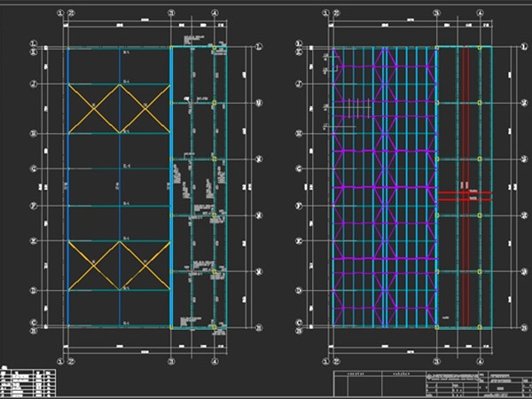Select the legend table at bottom left
Image resolution: width=532 pixels, height=399 pixels.
pos(28,381)
